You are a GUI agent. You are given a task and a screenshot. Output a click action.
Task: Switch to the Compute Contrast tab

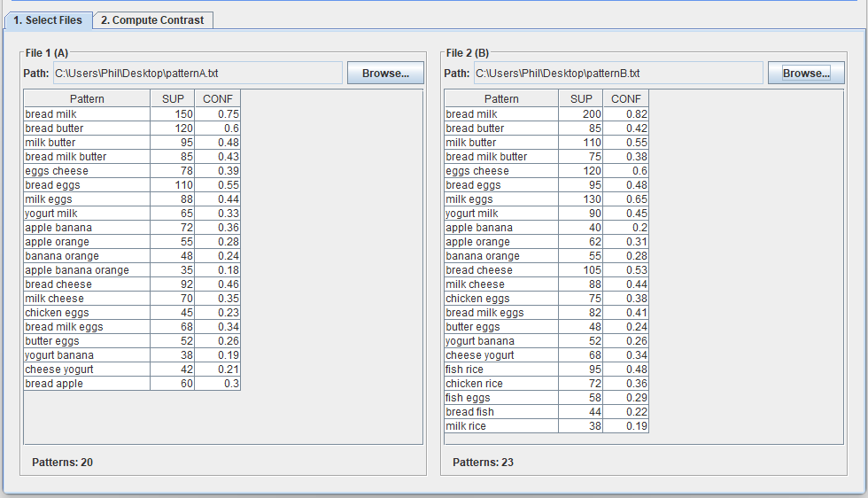pyautogui.click(x=152, y=19)
